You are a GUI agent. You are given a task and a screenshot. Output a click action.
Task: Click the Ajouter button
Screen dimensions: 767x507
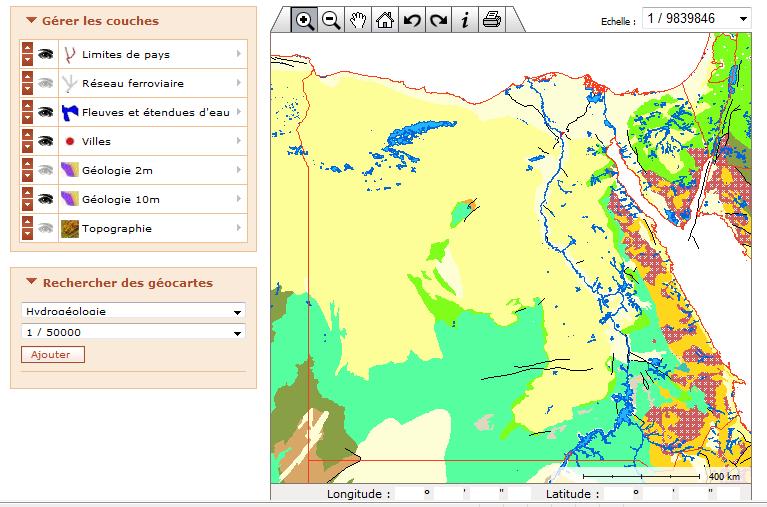pyautogui.click(x=52, y=355)
